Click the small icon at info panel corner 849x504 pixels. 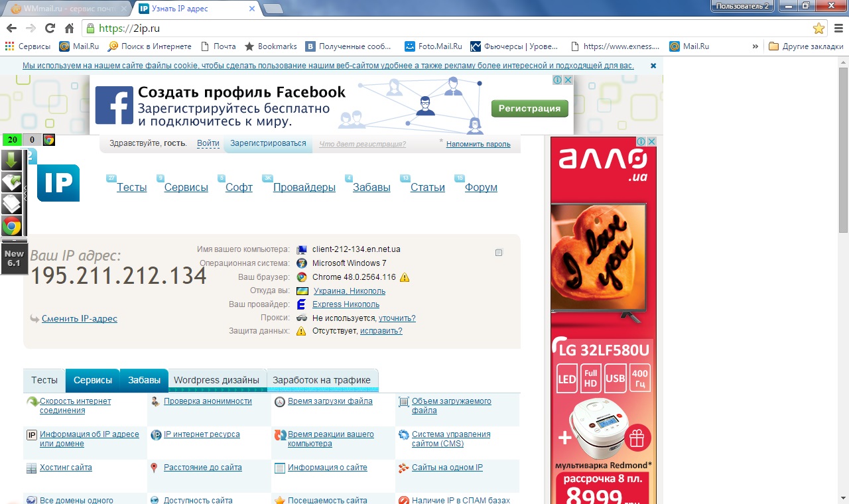(x=499, y=252)
